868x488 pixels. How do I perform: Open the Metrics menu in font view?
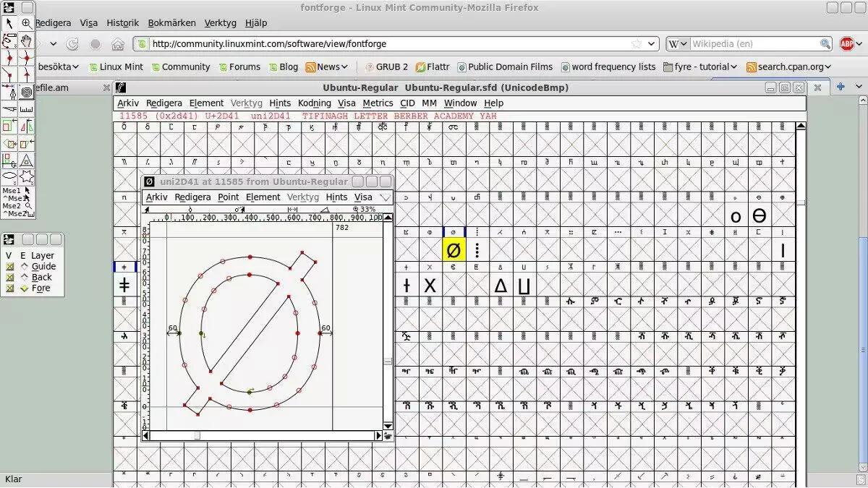tap(378, 103)
